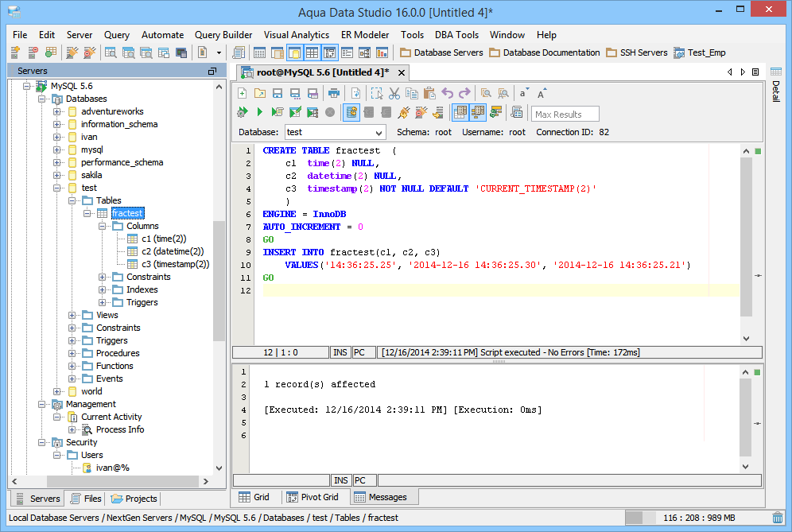Click the Cut scissors icon

[x=394, y=93]
